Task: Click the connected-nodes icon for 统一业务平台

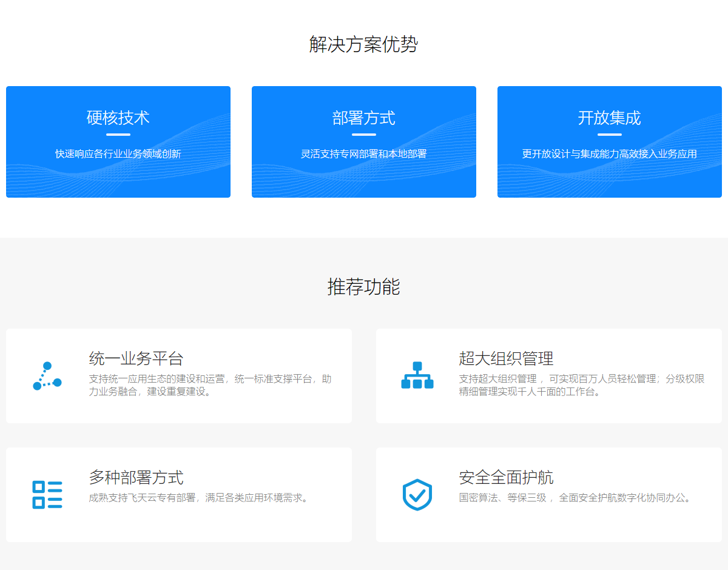Action: pyautogui.click(x=47, y=376)
